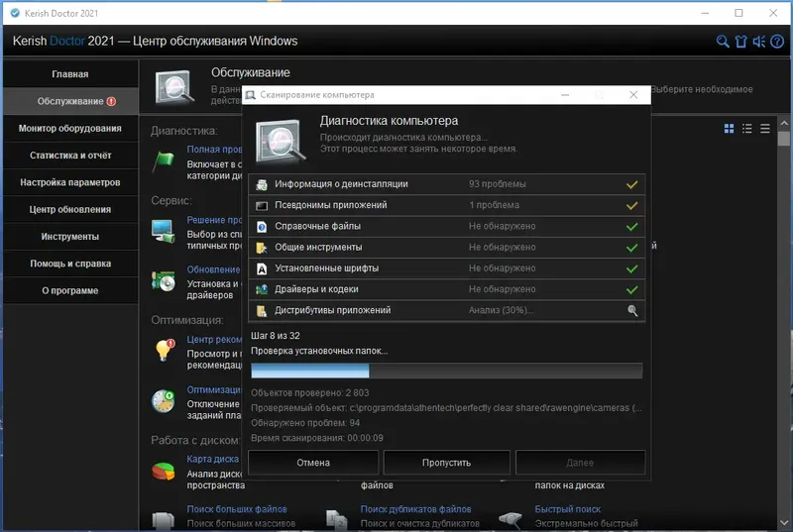793x532 pixels.
Task: Click the magnifier analysis status icon
Action: coord(632,311)
